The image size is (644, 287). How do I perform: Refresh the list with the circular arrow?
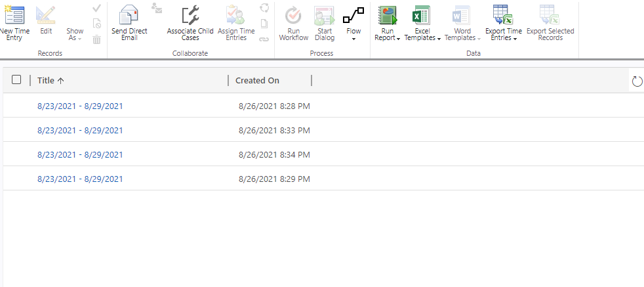[636, 81]
